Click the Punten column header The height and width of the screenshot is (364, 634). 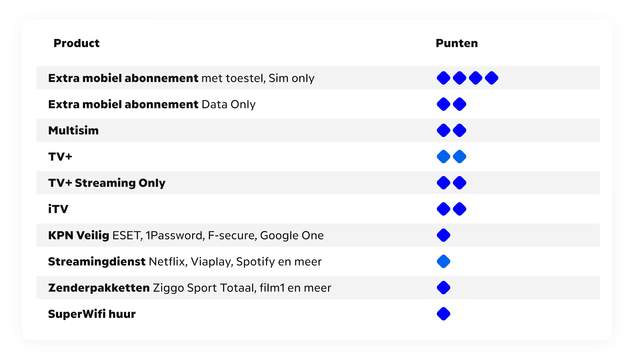[x=456, y=43]
